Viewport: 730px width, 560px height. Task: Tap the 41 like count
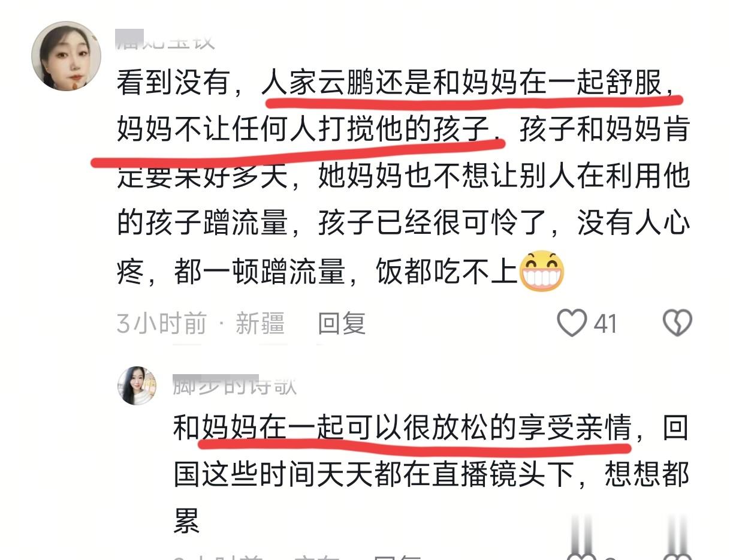[605, 324]
